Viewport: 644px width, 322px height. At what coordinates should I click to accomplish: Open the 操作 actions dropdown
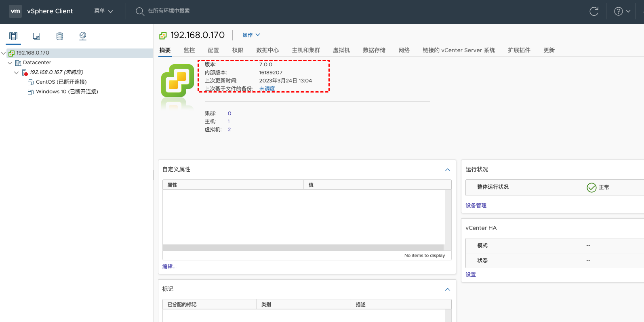coord(251,35)
